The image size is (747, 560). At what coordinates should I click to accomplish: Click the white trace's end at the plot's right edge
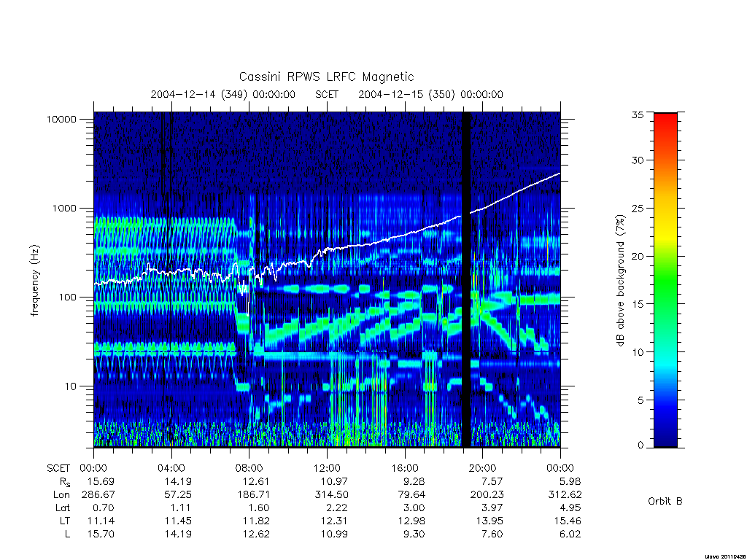pyautogui.click(x=558, y=174)
